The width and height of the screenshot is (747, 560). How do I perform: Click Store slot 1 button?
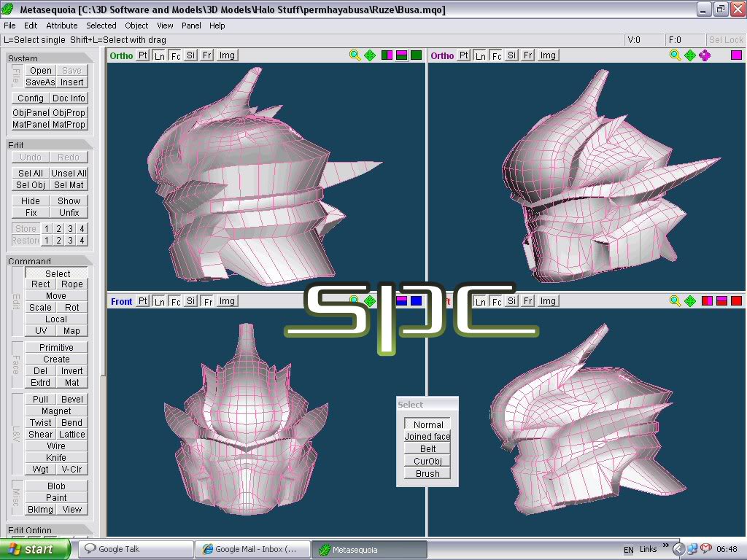tap(46, 229)
